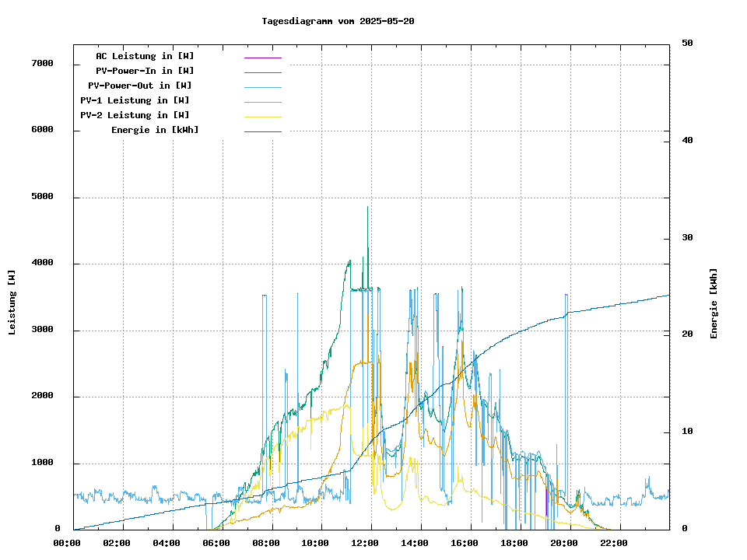Screen dimensions: 747x560
Task: Click the 00:00 start time label
Action: pos(67,543)
